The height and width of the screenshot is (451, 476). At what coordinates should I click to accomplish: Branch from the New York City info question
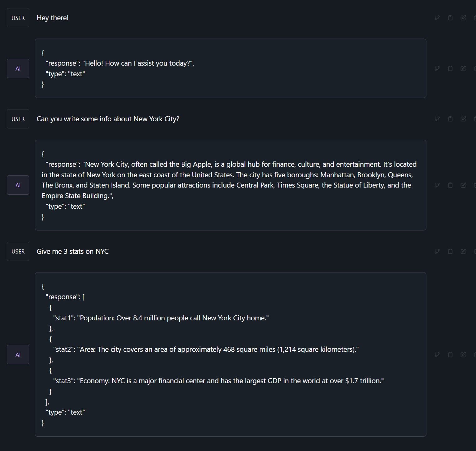pos(437,119)
